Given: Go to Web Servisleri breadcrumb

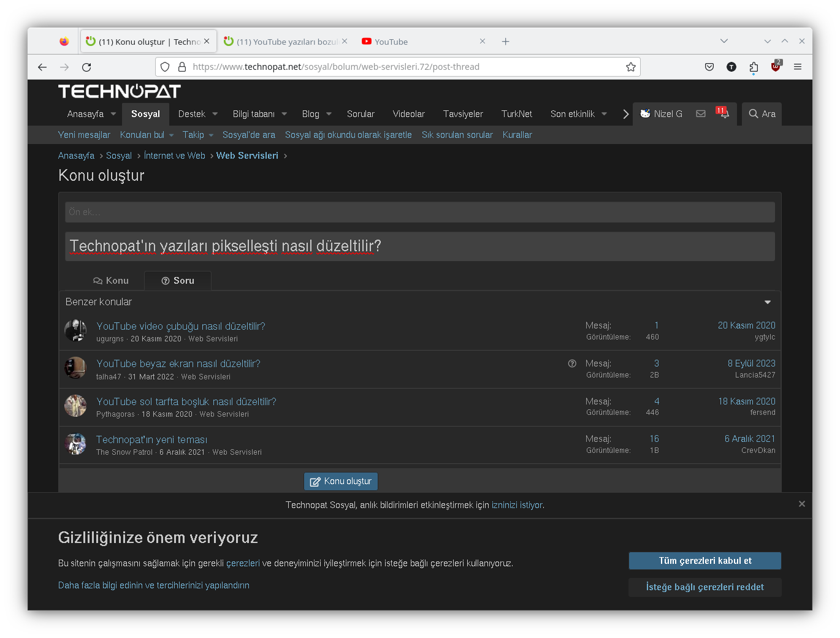Looking at the screenshot, I should [247, 156].
